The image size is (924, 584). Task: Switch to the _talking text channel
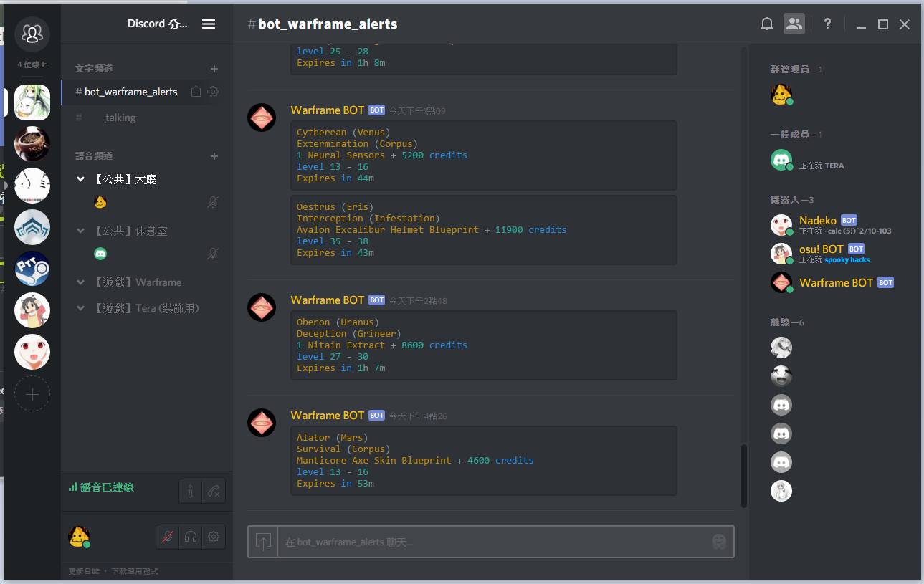click(119, 118)
